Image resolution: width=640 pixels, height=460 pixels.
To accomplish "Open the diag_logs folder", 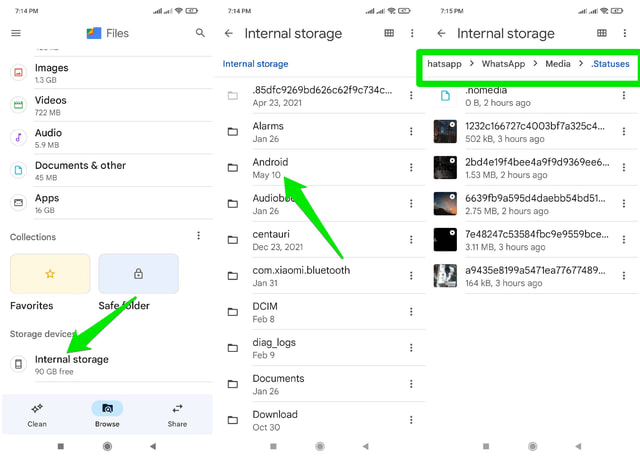I will point(320,348).
